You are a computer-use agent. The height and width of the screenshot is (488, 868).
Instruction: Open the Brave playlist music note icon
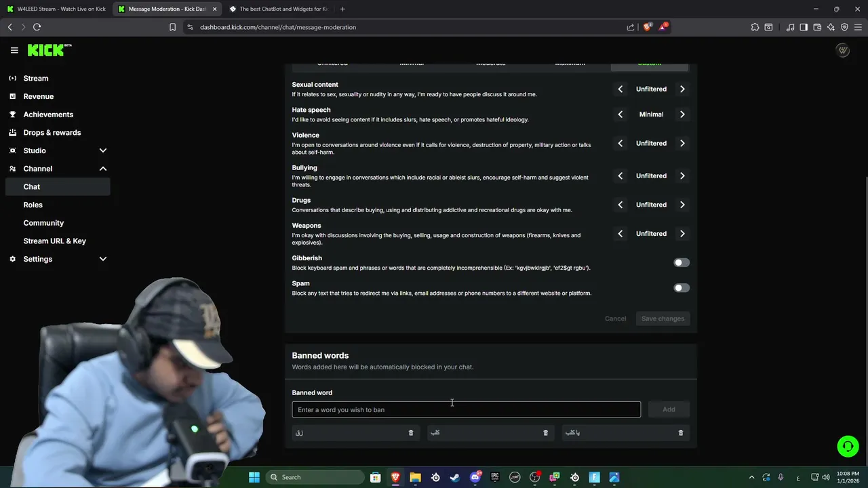[x=790, y=27]
